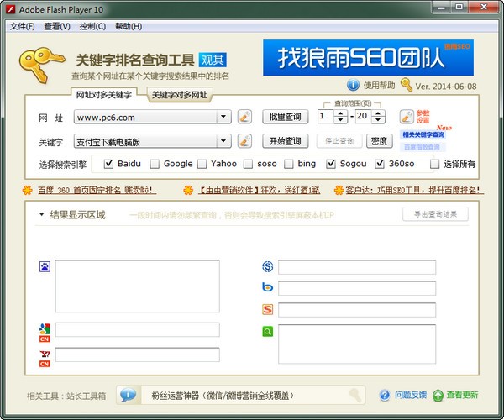Collapse the 结果显示区域 results section

coord(41,214)
